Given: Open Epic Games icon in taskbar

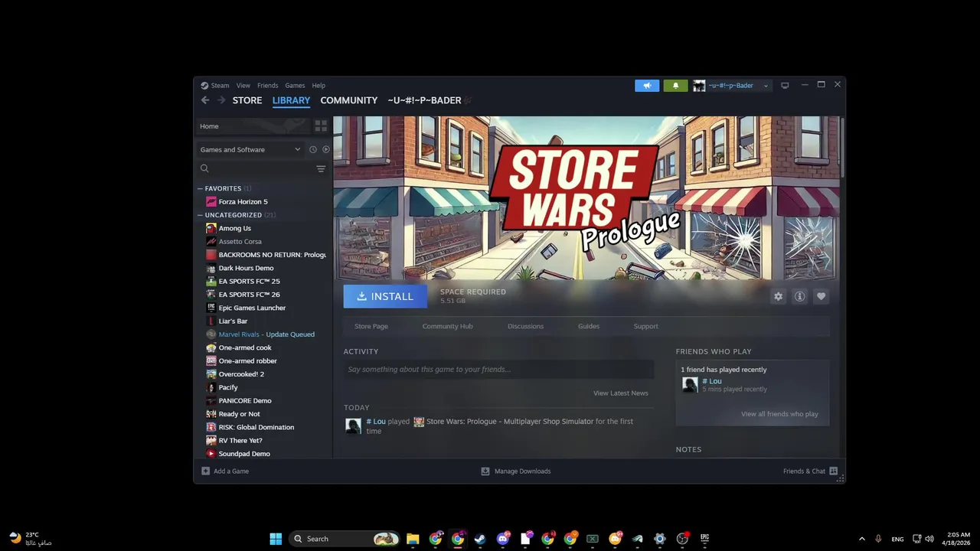Looking at the screenshot, I should 704,539.
